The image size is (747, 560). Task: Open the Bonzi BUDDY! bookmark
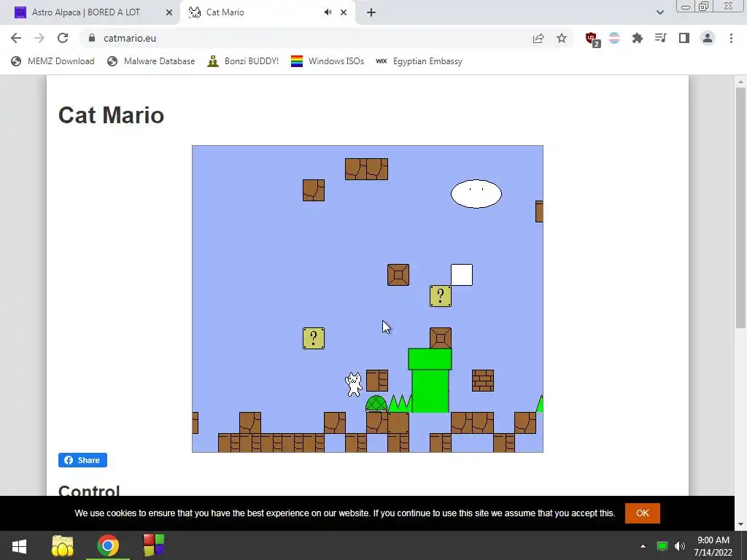(243, 61)
